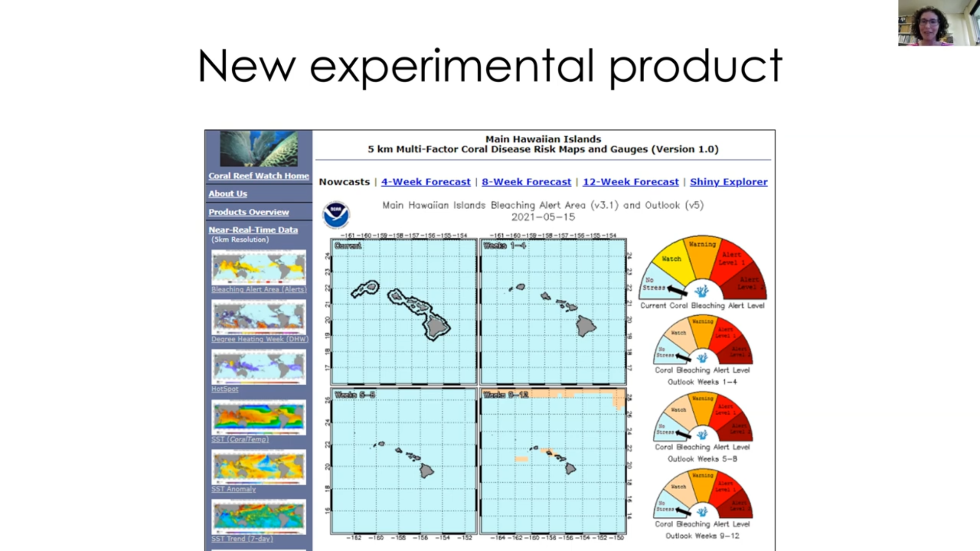
Task: Open the HotSpot text link
Action: coord(225,389)
